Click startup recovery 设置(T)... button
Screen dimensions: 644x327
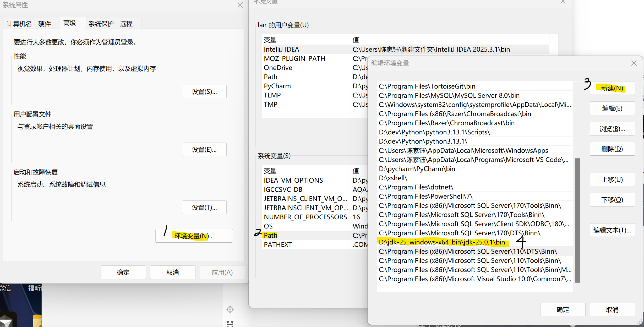coord(204,207)
